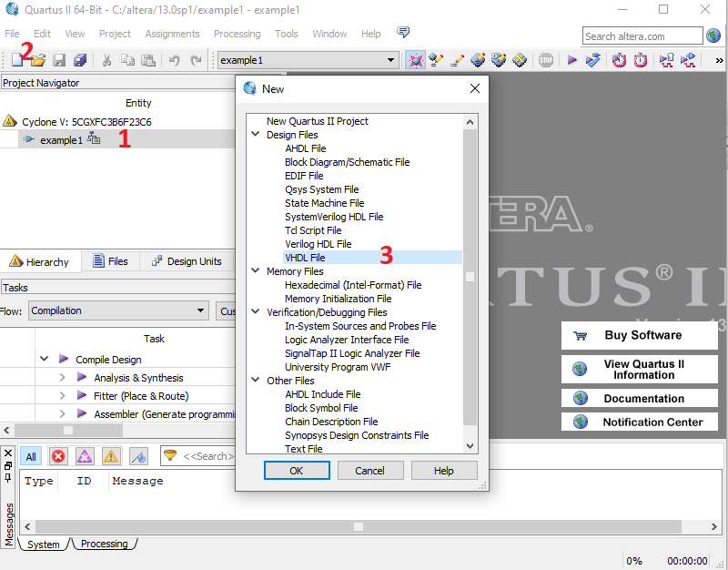The image size is (728, 570).
Task: Click the Undo arrow icon
Action: (174, 60)
